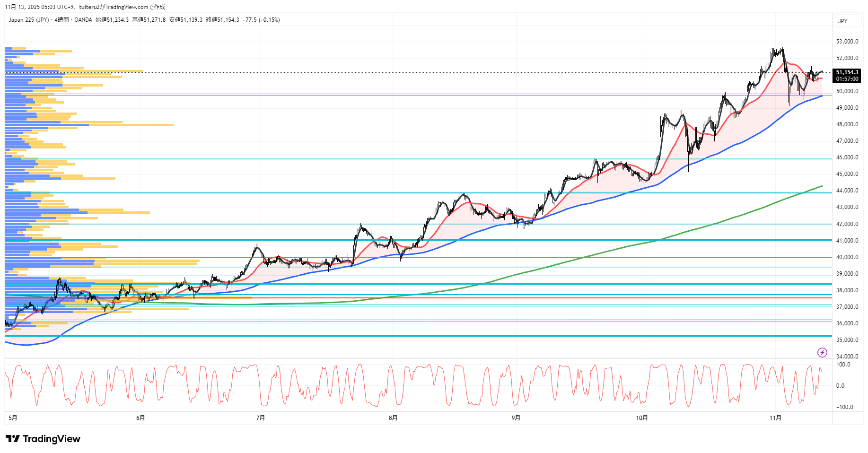Click the tuiteru2 TradingView.com attribution text
The height and width of the screenshot is (453, 868).
pyautogui.click(x=122, y=7)
